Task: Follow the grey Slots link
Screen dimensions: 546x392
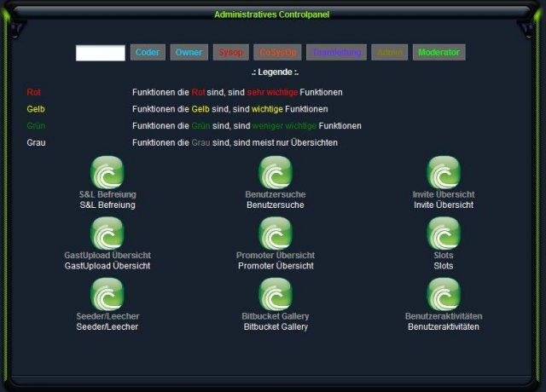Action: tap(444, 256)
